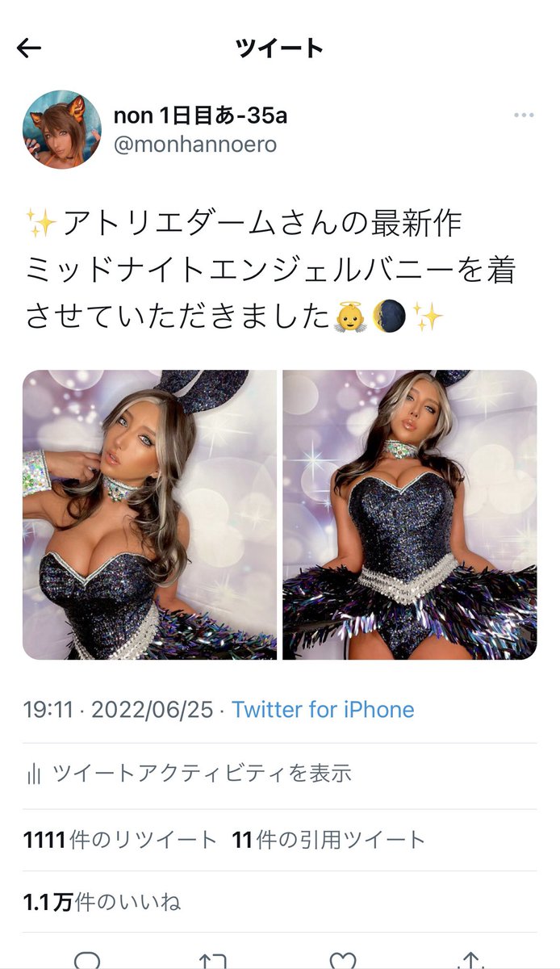Open the non 1日目あ-35a profile name

200,115
